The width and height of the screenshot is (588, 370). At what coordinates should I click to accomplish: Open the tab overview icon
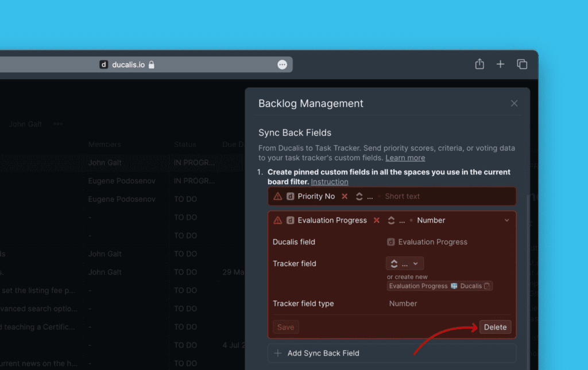pyautogui.click(x=522, y=64)
